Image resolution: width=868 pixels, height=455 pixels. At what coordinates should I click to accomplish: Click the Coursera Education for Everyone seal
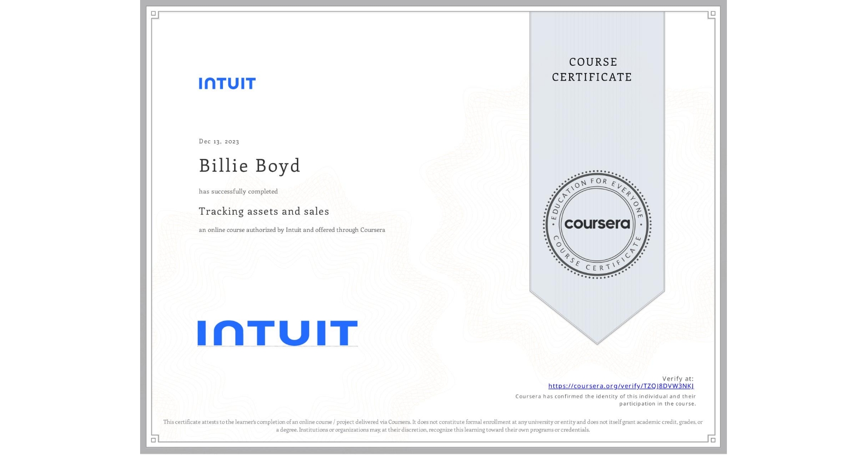[597, 225]
